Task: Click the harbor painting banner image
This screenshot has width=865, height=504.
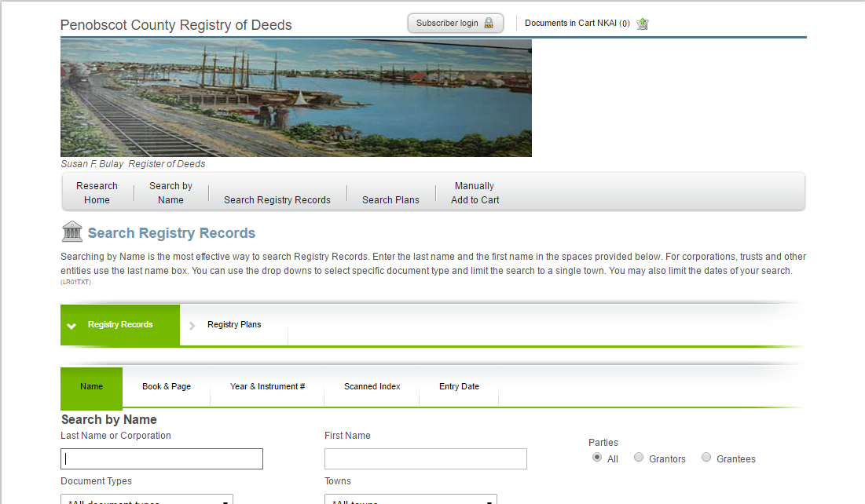Action: click(296, 97)
